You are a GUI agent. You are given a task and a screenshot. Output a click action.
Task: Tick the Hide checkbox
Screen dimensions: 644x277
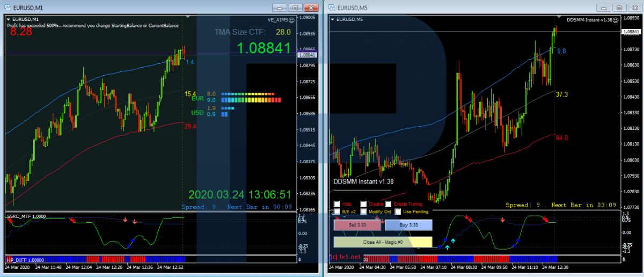336,204
